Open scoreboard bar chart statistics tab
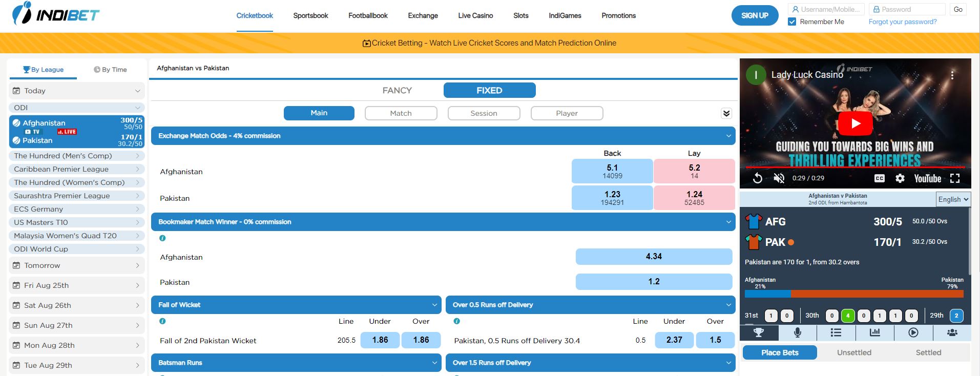Image resolution: width=980 pixels, height=376 pixels. click(x=875, y=332)
